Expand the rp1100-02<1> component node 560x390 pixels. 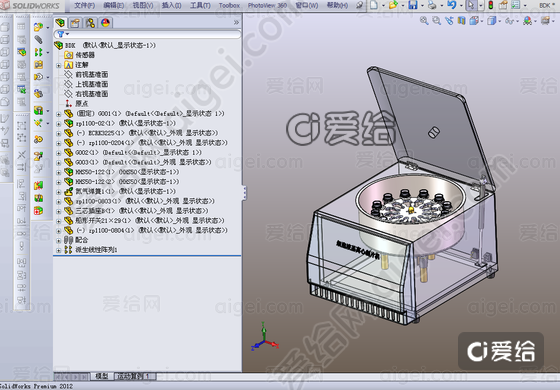(59, 124)
